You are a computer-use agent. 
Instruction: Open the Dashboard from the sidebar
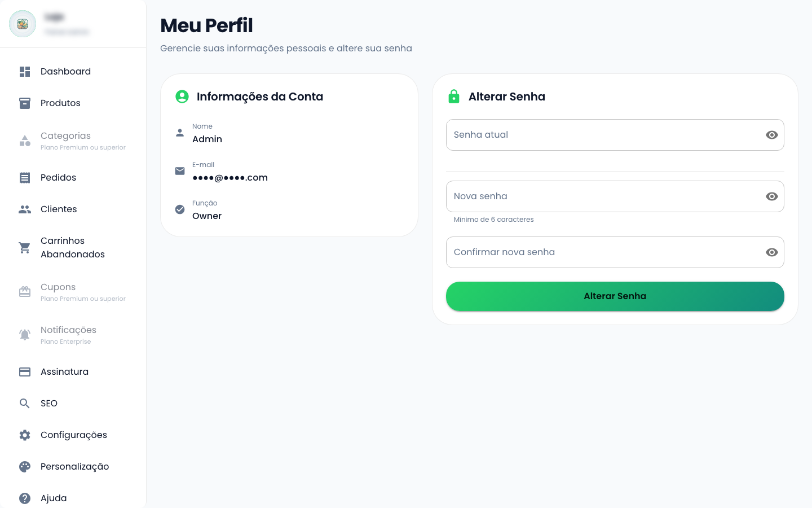(24, 71)
